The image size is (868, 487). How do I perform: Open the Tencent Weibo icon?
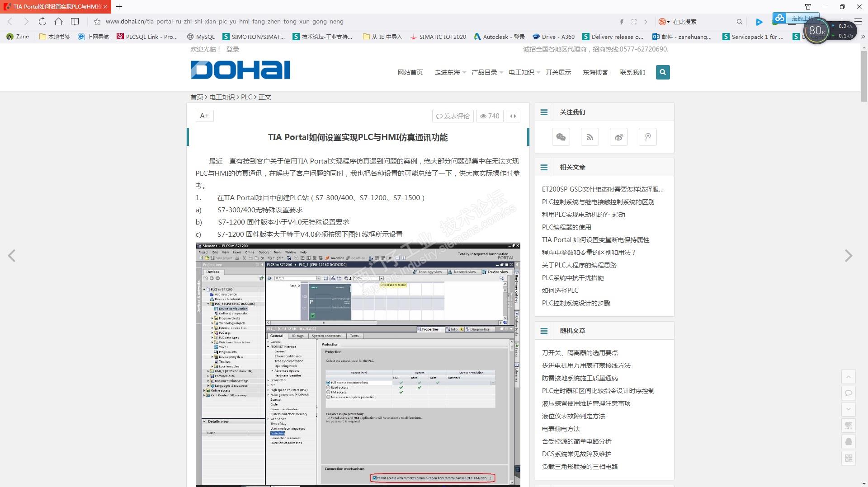pyautogui.click(x=648, y=137)
